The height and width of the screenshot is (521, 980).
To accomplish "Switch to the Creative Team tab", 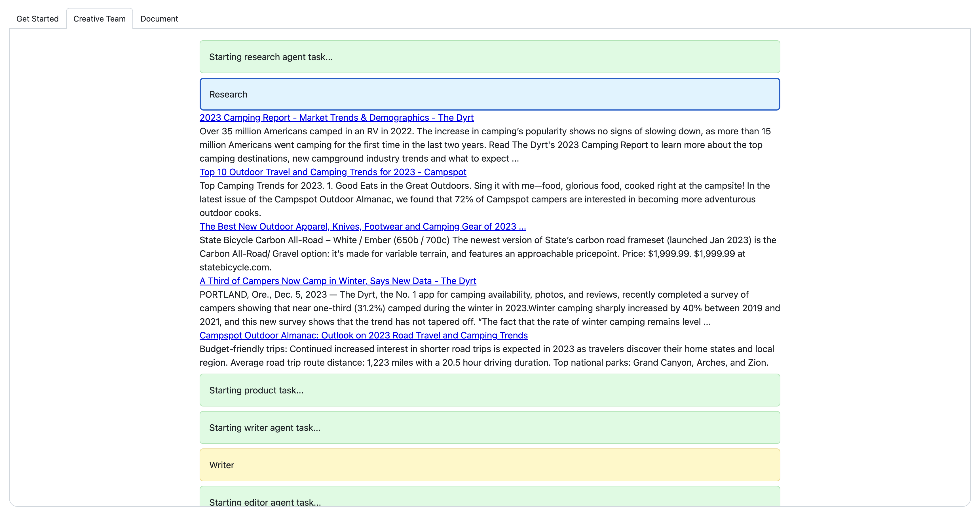I will coord(99,19).
